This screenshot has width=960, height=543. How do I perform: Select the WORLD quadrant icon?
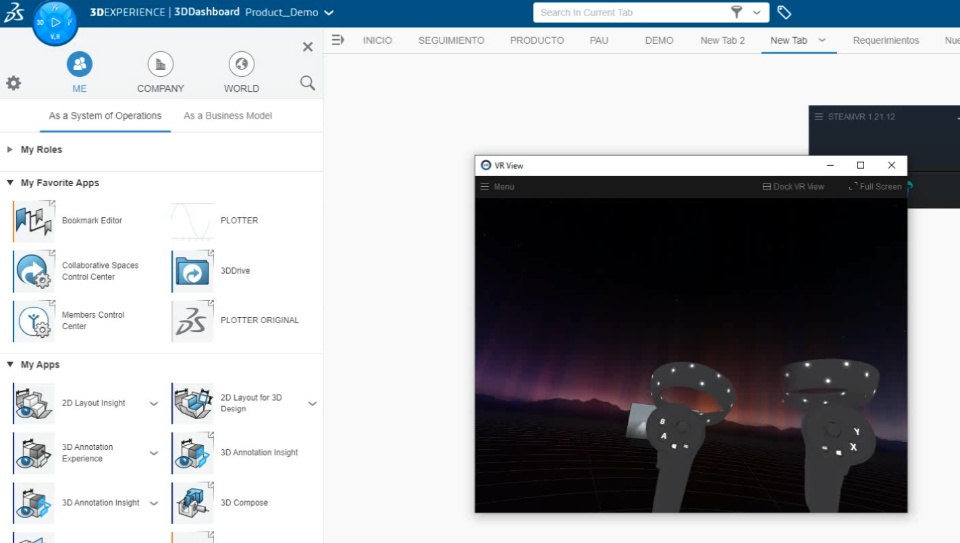[241, 64]
